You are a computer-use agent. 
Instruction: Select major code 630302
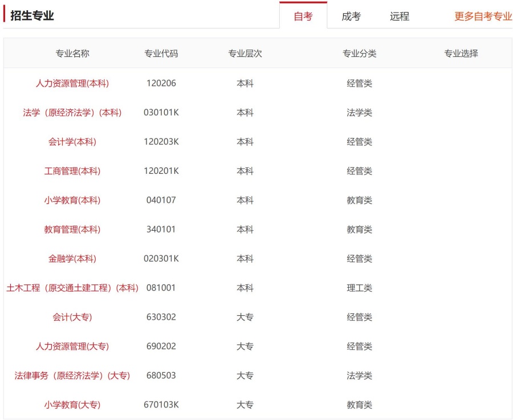point(161,317)
